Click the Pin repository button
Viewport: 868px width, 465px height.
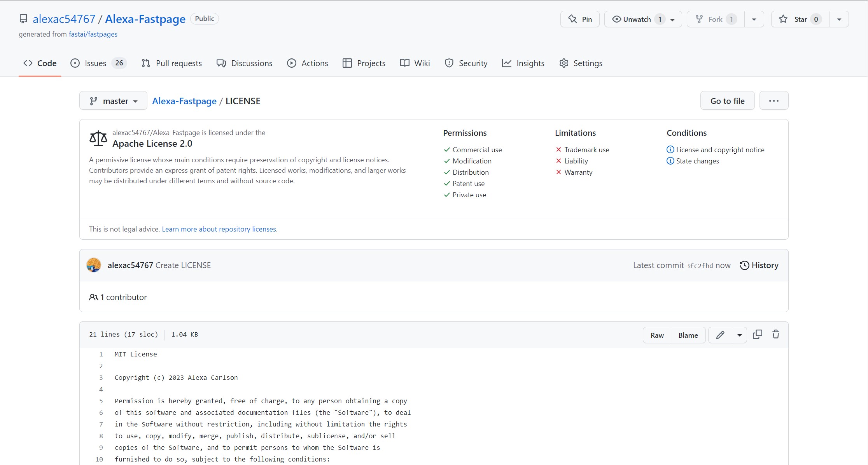pos(580,19)
